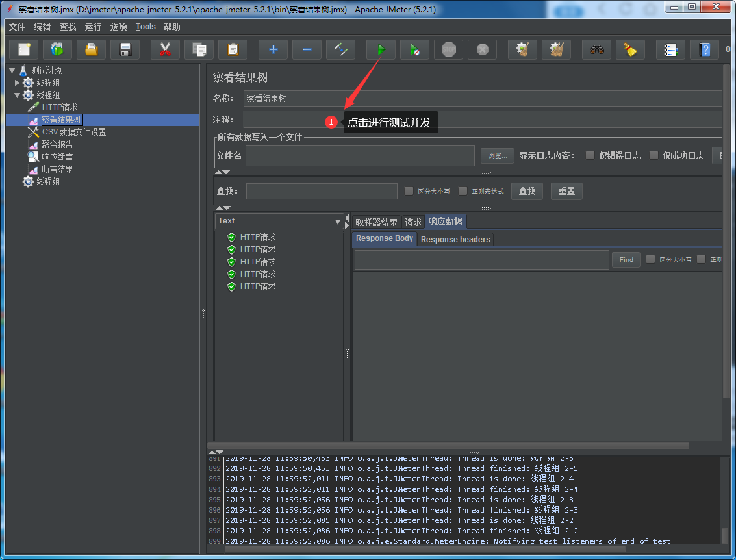736x560 pixels.
Task: Collapse the expanded second 线程组 node
Action: 18,95
